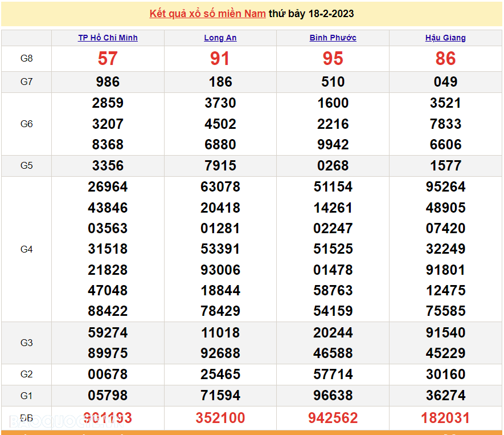504x435 pixels.
Task: Click the red G8 number 57
Action: pyautogui.click(x=108, y=59)
